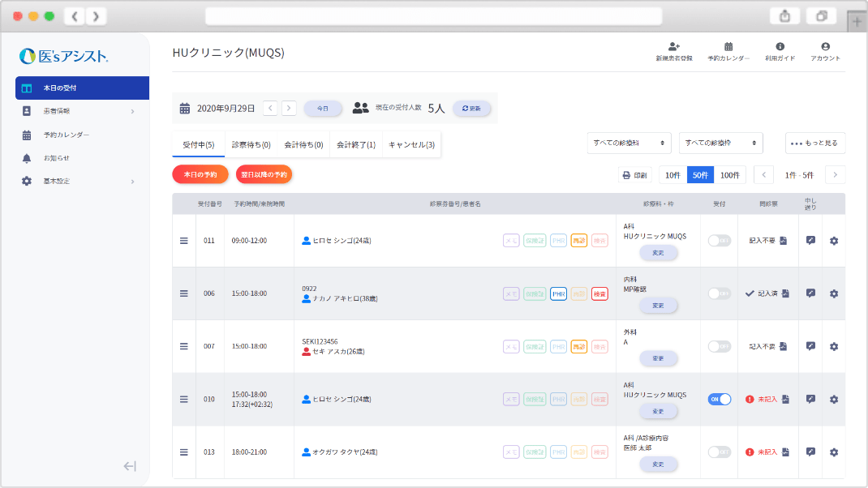Viewport: 868px width, 488px height.
Task: Click the drag handle icon for row 007
Action: coord(184,346)
